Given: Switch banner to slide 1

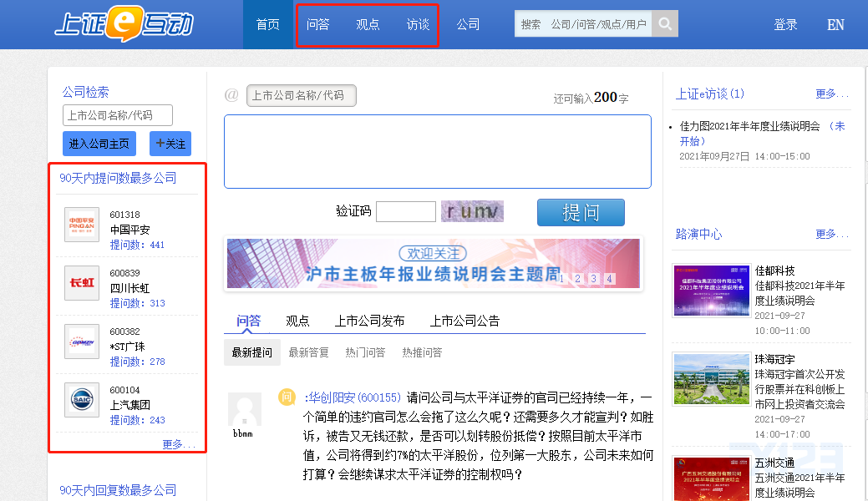Looking at the screenshot, I should point(561,278).
